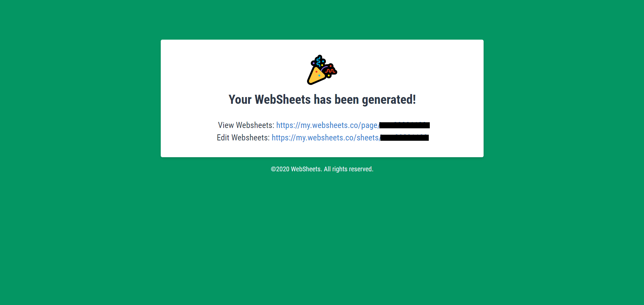Click the redacted ID on the View link
Screen dimensions: 644x305
405,125
